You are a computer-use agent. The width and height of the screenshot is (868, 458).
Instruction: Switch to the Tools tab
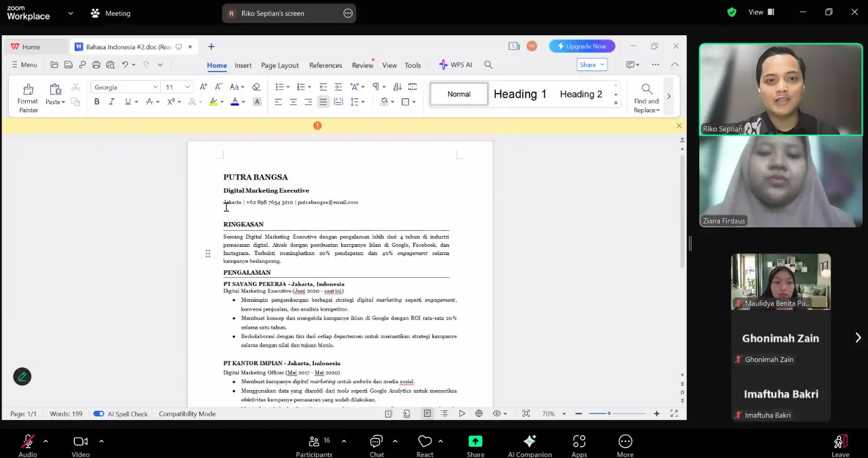413,65
